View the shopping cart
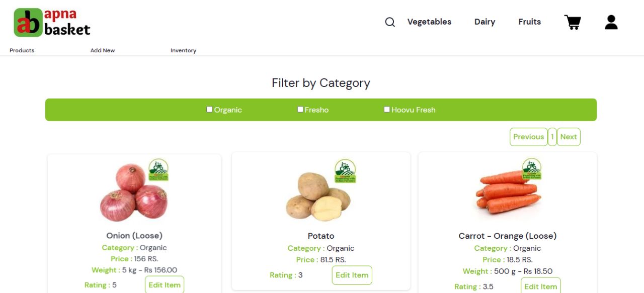Image resolution: width=644 pixels, height=293 pixels. point(572,22)
